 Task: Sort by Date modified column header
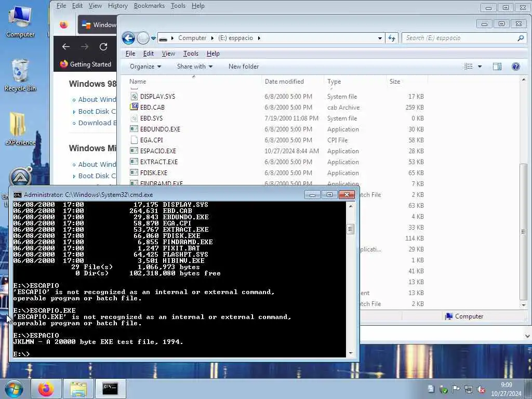[293, 82]
